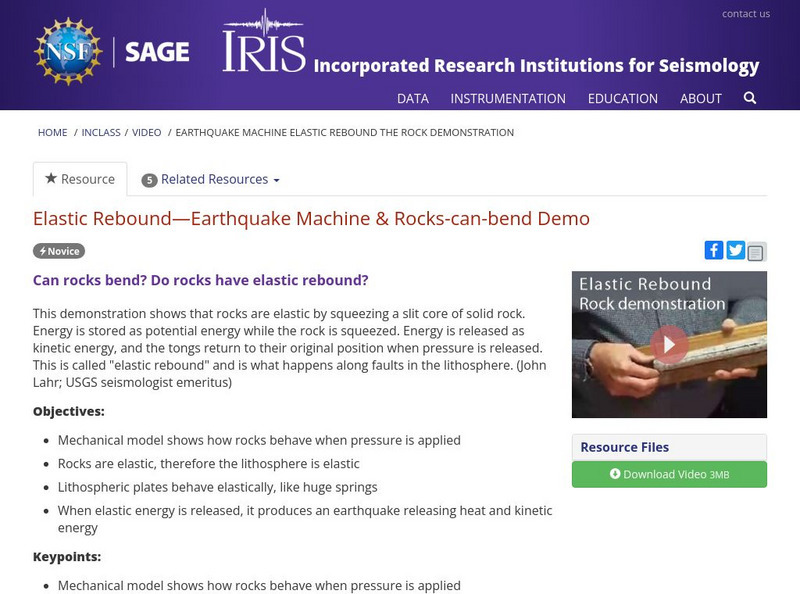The image size is (800, 594).
Task: Share the page on Twitter
Action: pos(735,250)
